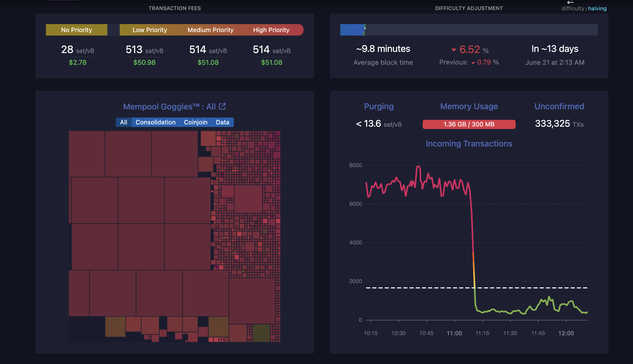Image resolution: width=633 pixels, height=364 pixels.
Task: Click the Unconfirmed heading link
Action: [x=559, y=106]
